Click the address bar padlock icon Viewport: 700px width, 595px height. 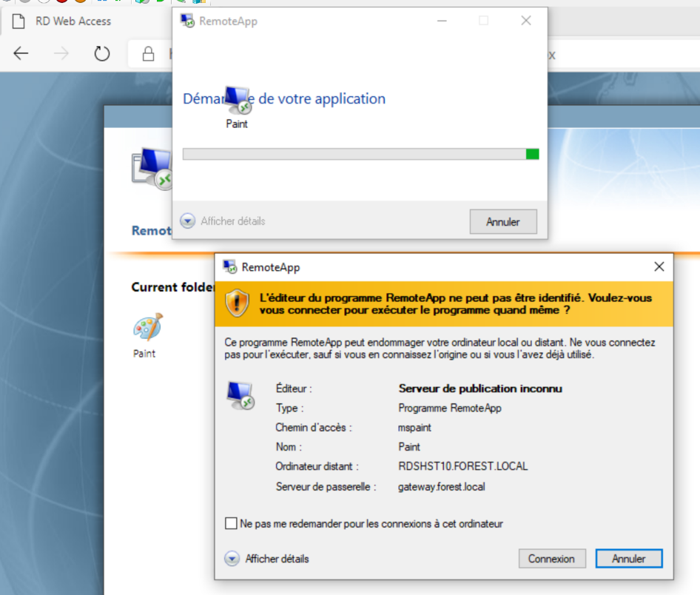click(x=148, y=54)
